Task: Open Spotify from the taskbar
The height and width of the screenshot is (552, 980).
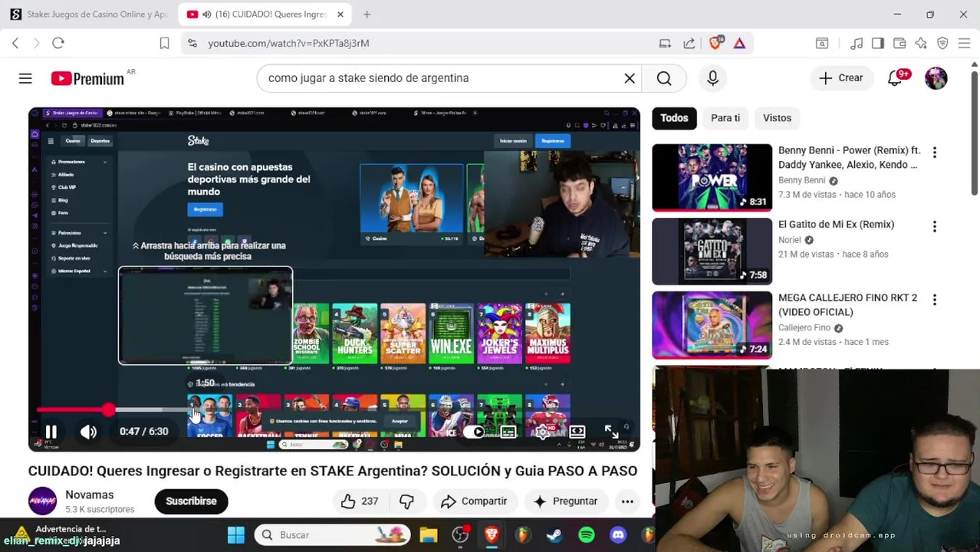Action: [587, 535]
